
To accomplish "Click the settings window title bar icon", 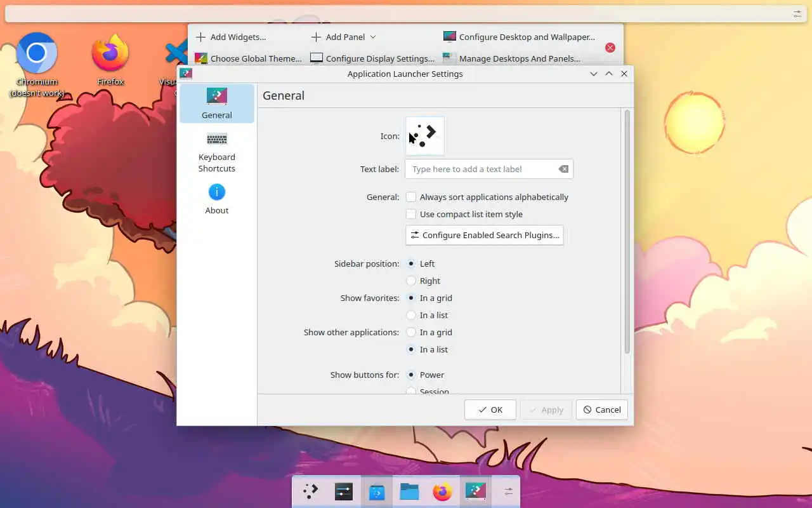I will point(186,74).
